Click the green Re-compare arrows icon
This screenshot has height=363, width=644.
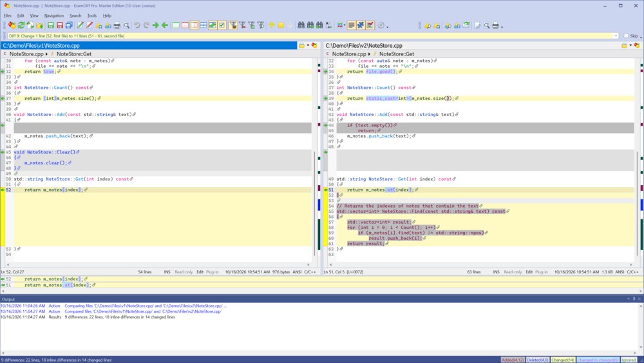coord(21,26)
